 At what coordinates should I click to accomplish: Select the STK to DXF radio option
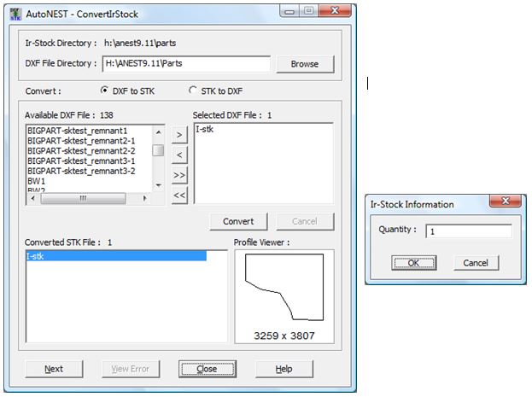193,90
